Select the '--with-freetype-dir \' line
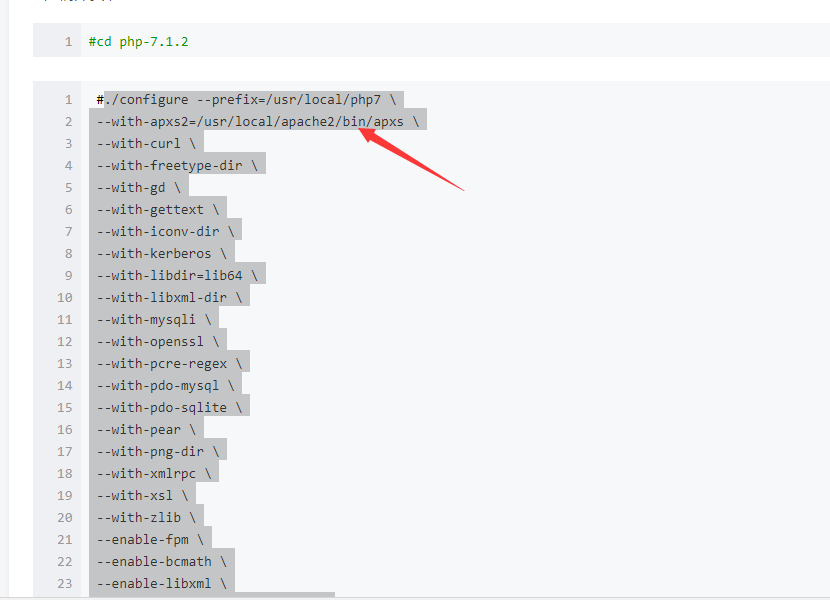Viewport: 830px width, 600px height. 177,166
